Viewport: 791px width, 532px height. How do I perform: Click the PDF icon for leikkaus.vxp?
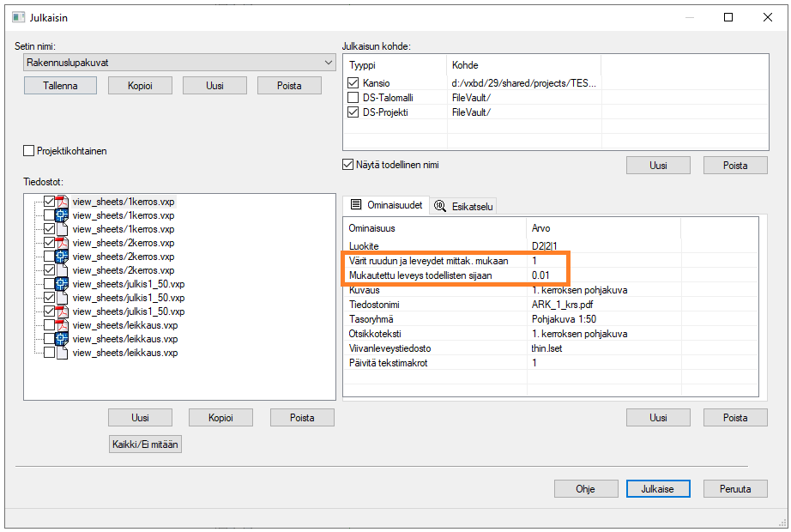(63, 325)
